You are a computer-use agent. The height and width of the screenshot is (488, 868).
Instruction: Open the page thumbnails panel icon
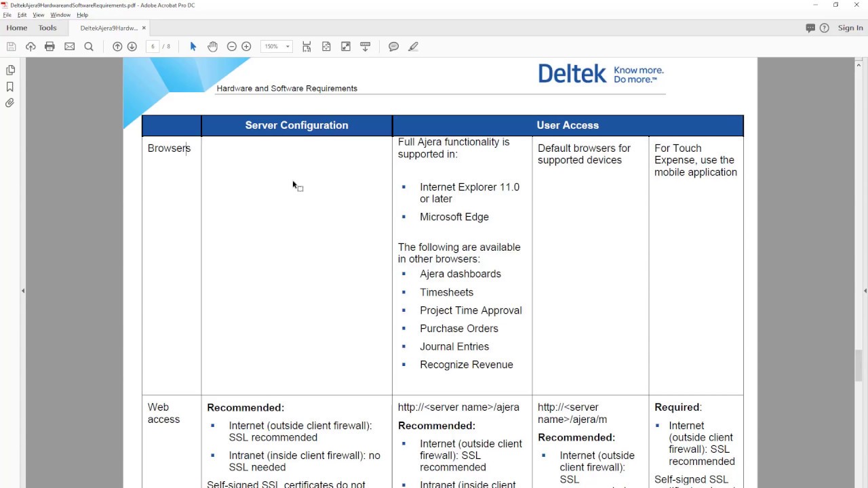(10, 70)
